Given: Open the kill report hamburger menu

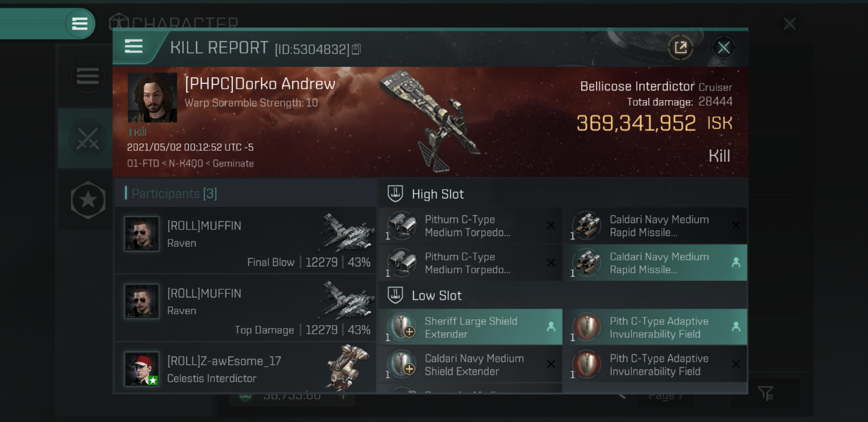Looking at the screenshot, I should click(133, 46).
